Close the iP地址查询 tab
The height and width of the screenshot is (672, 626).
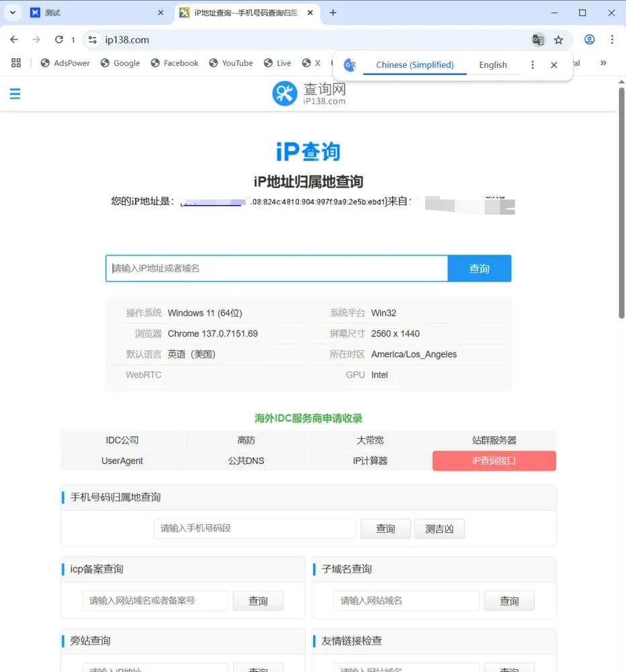coord(310,13)
